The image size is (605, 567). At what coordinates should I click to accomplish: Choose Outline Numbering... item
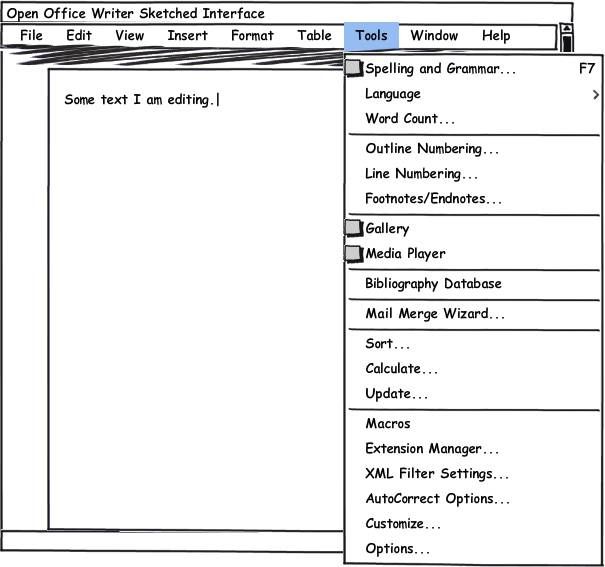point(473,149)
